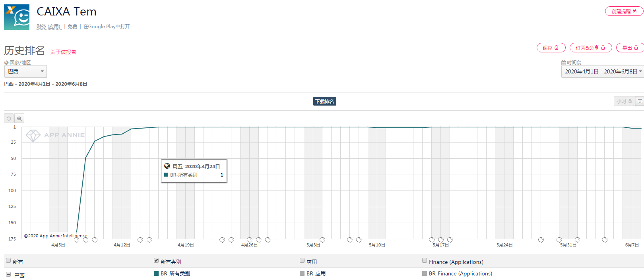Click the BR-所有类别 teal legend swatch
Image resolution: width=644 pixels, height=279 pixels.
(x=156, y=273)
